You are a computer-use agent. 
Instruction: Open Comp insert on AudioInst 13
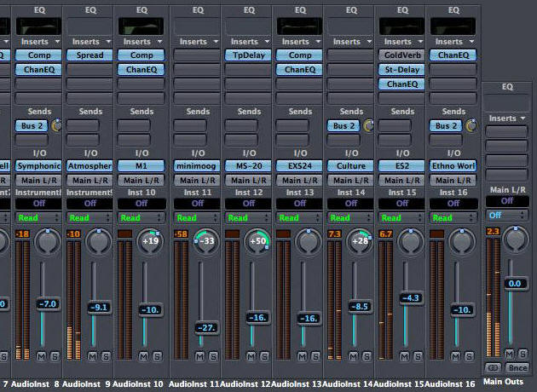(x=299, y=55)
